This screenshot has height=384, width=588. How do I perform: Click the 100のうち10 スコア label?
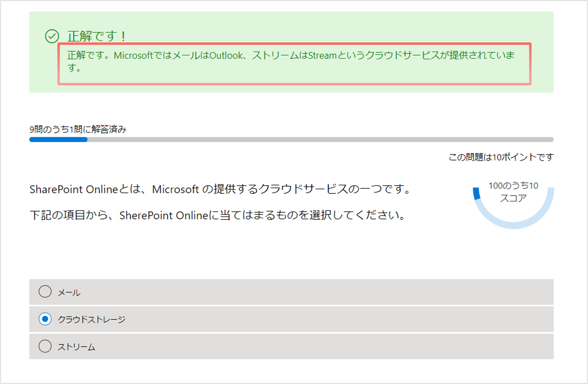click(x=513, y=192)
